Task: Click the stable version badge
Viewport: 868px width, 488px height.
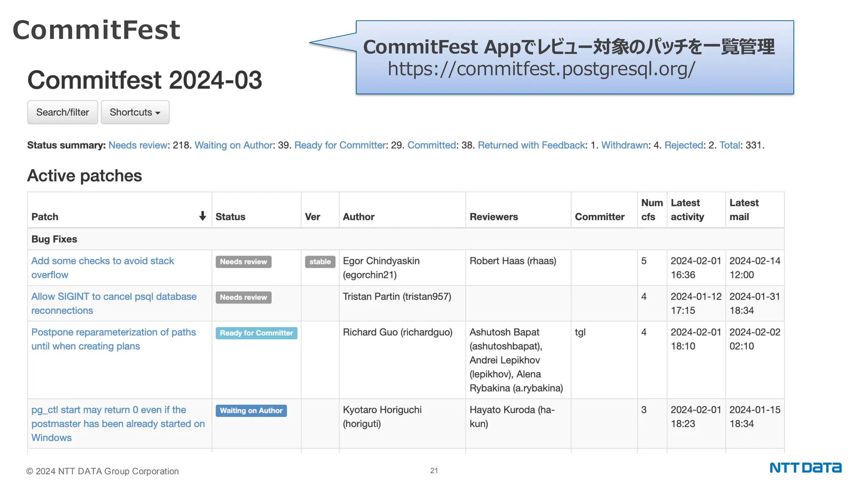Action: pyautogui.click(x=320, y=262)
